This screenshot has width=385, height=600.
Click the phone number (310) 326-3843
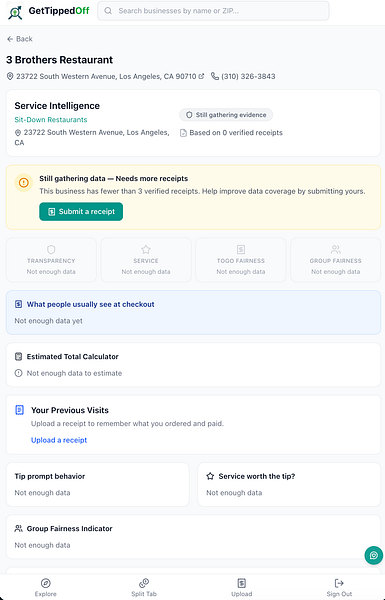(x=248, y=76)
